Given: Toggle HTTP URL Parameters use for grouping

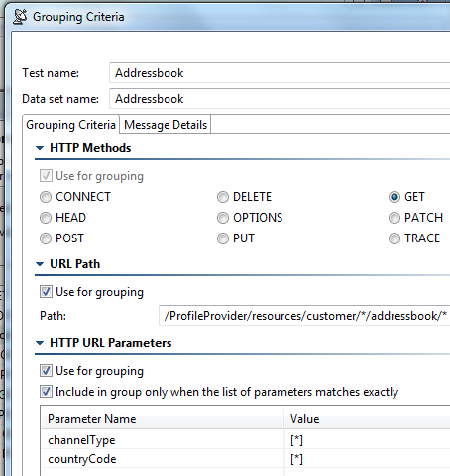Looking at the screenshot, I should 46,371.
